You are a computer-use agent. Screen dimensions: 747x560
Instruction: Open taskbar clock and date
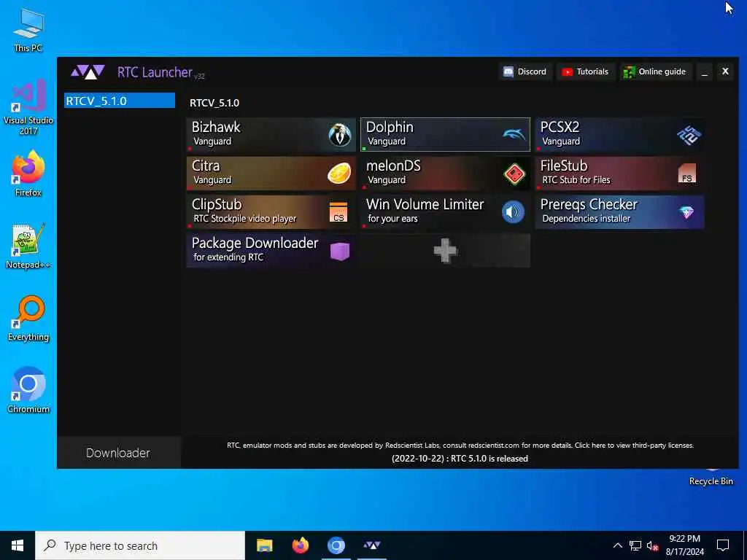684,545
